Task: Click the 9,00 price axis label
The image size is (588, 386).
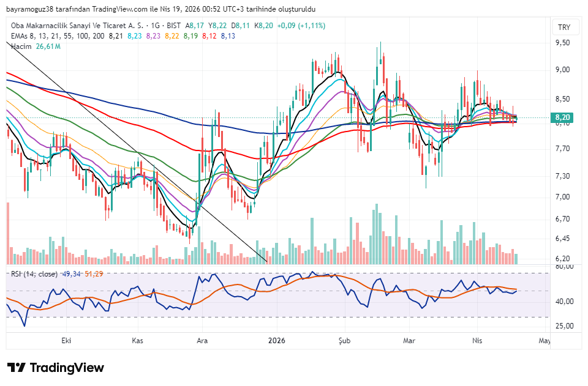Action: click(x=562, y=70)
